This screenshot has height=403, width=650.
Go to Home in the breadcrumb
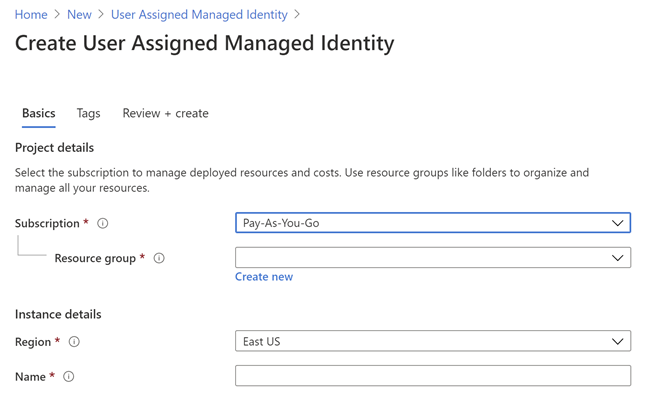coord(31,15)
